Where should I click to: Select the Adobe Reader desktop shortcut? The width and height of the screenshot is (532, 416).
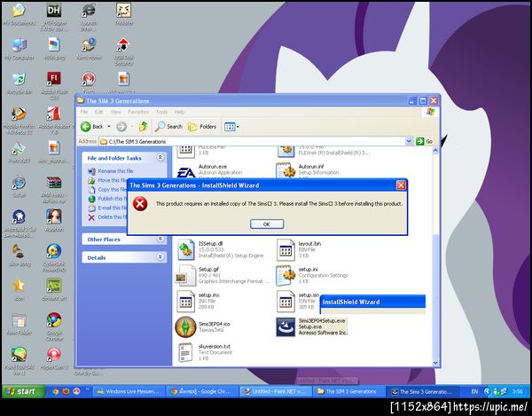(x=54, y=121)
